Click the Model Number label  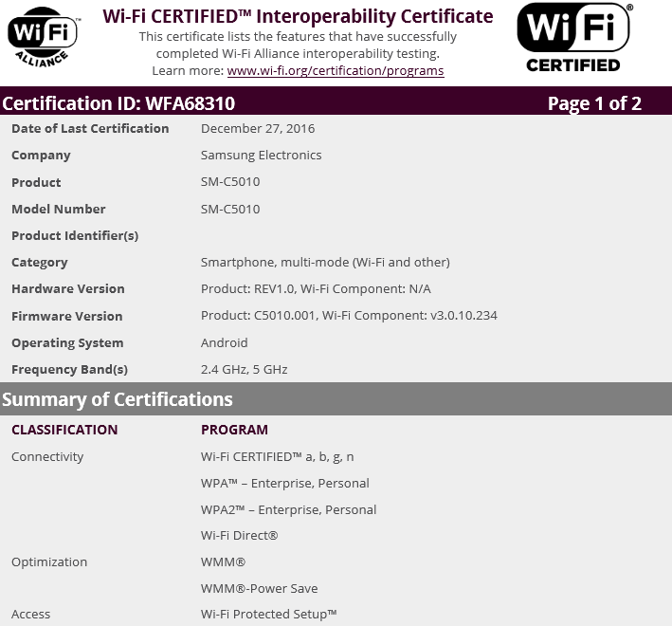(58, 210)
